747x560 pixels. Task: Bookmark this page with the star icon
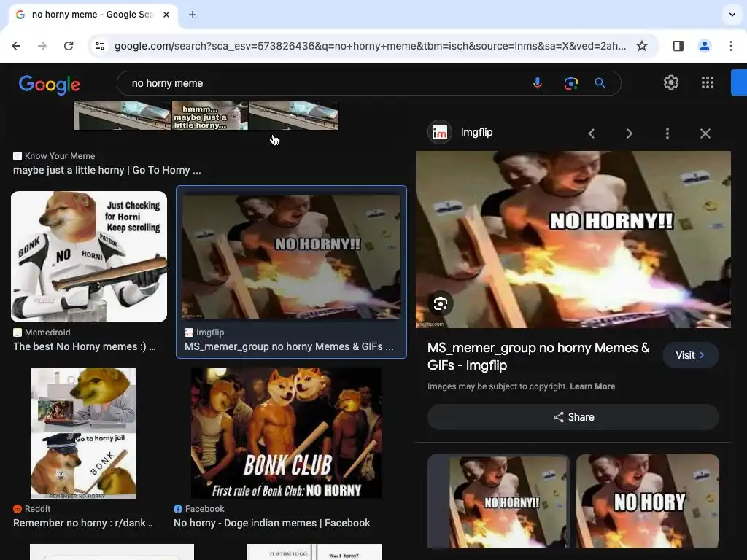click(642, 46)
